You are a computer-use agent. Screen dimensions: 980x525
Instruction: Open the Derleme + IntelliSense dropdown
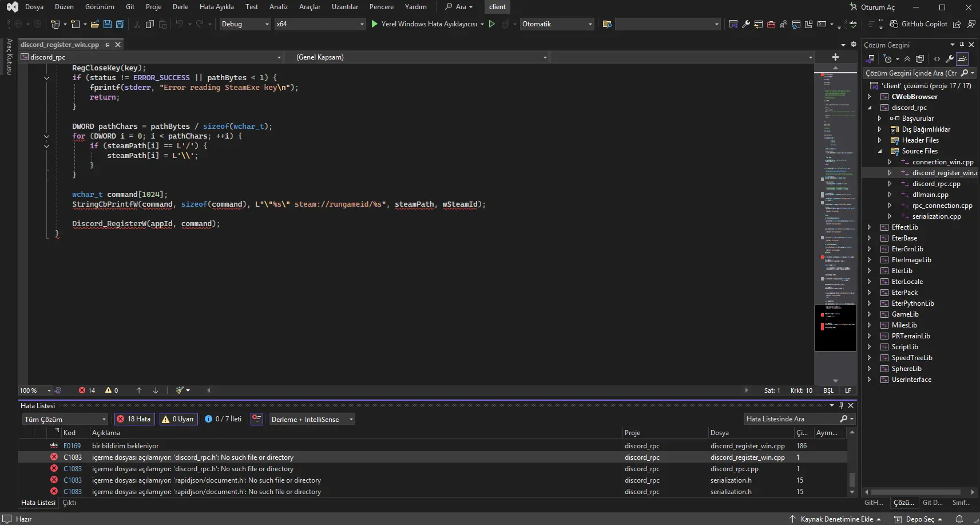point(312,419)
